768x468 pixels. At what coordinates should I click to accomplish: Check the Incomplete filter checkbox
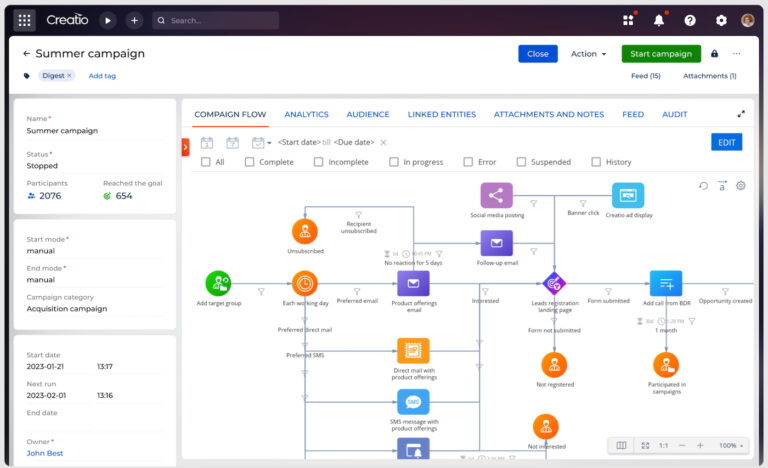click(x=318, y=162)
